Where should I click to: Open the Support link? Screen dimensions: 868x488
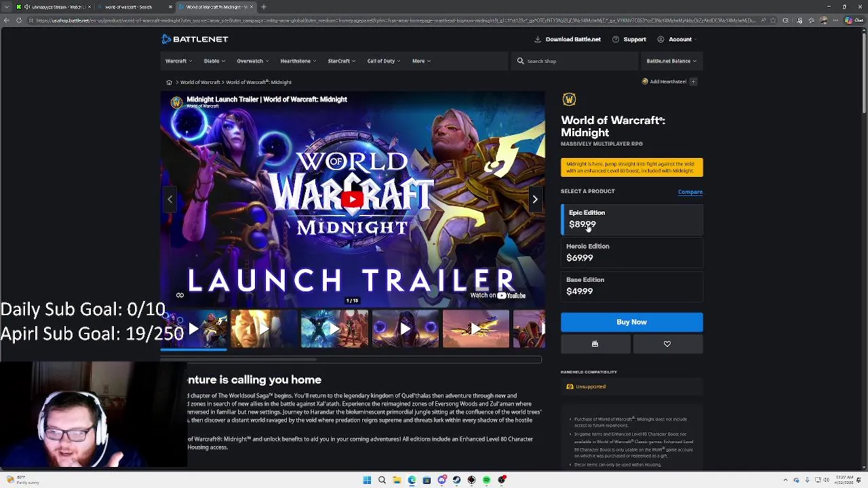point(629,39)
